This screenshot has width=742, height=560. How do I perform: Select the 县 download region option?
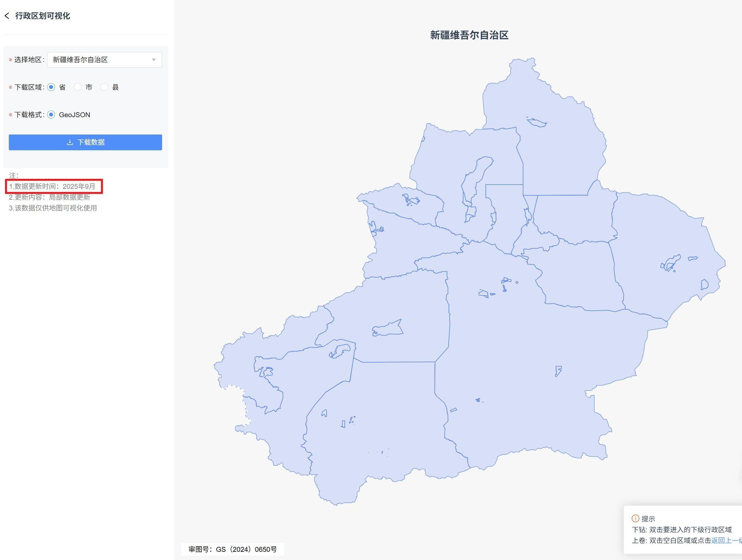click(105, 87)
